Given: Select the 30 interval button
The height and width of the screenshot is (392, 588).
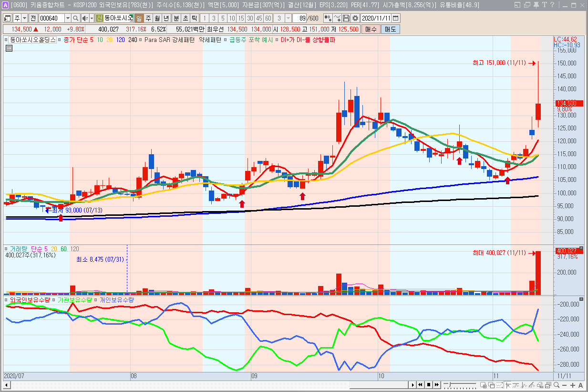Looking at the screenshot, I should pyautogui.click(x=249, y=18).
